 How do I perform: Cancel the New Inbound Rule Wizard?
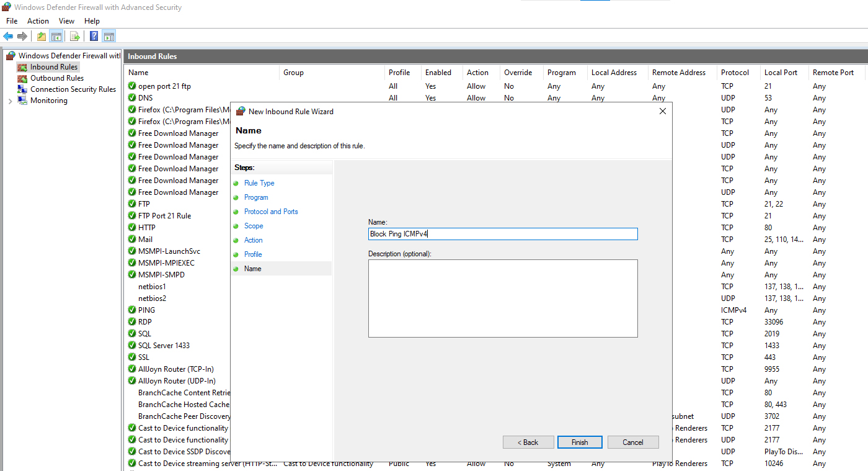click(633, 442)
